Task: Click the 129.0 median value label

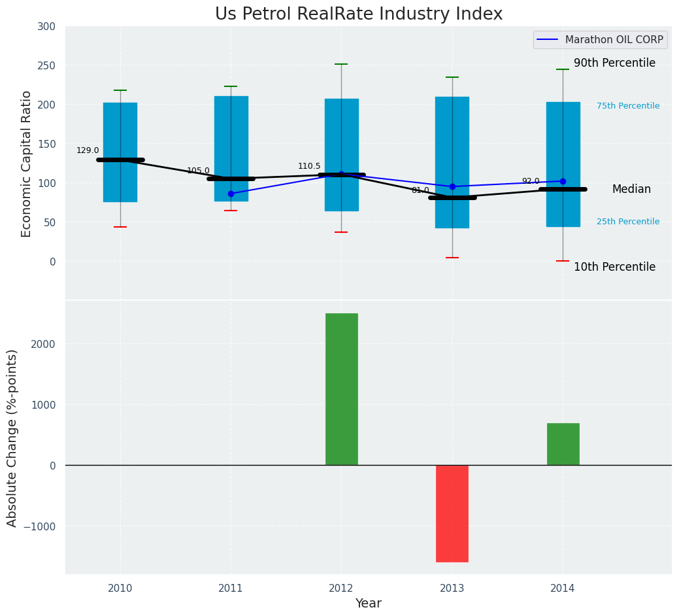Action: tap(88, 150)
